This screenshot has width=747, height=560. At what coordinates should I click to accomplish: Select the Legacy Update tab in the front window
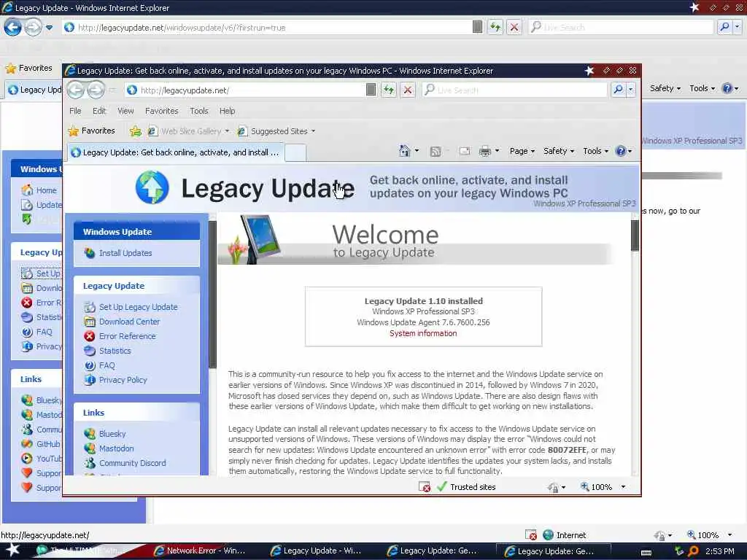tap(175, 152)
